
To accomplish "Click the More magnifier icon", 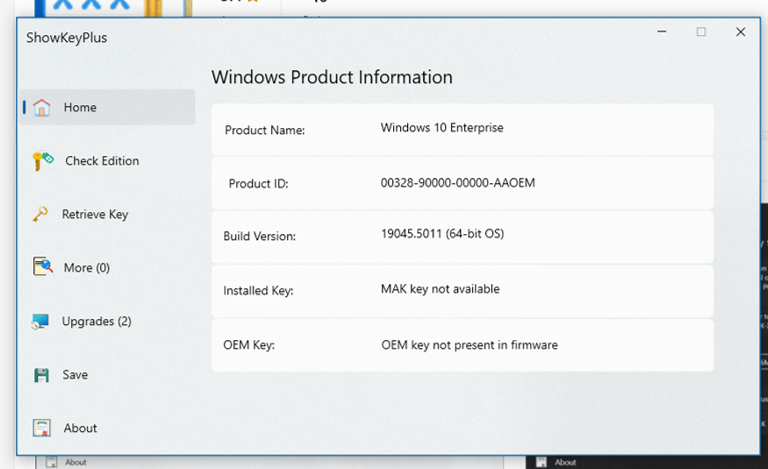I will click(x=43, y=267).
